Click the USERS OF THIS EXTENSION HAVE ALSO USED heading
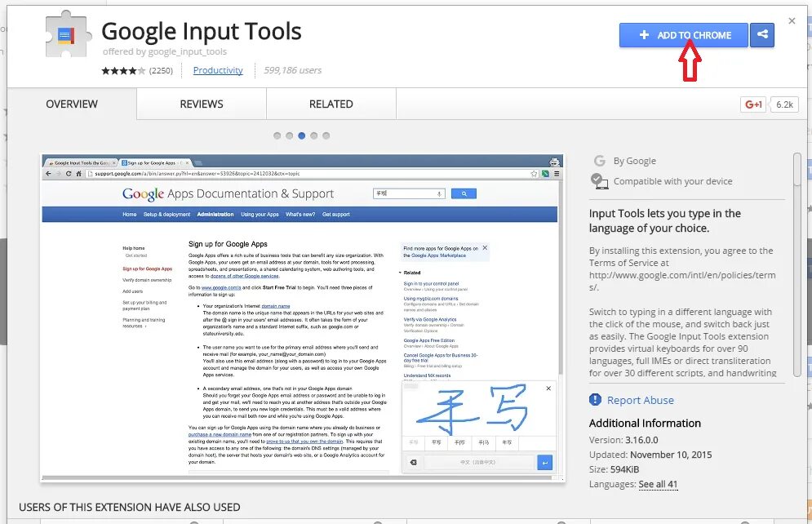Viewport: 812px width, 524px height. (x=130, y=508)
